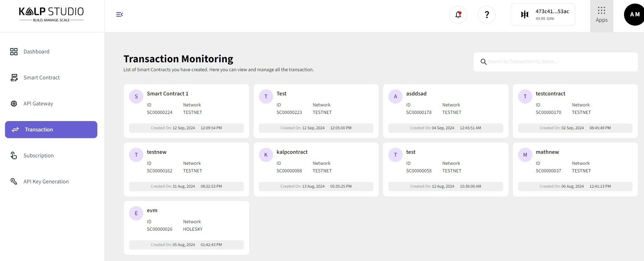Select the mathnew contract card
644x261 pixels.
575,169
